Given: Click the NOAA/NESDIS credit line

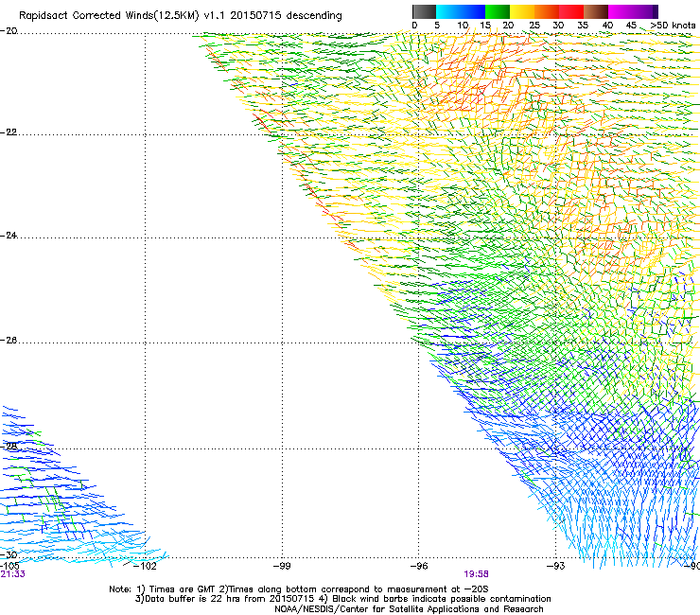Looking at the screenshot, I should [409, 609].
